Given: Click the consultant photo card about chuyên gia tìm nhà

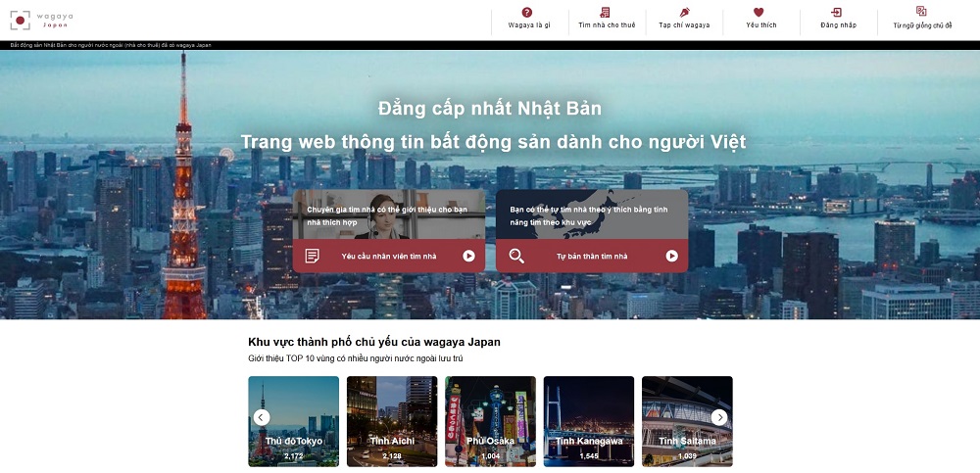Looking at the screenshot, I should (389, 214).
